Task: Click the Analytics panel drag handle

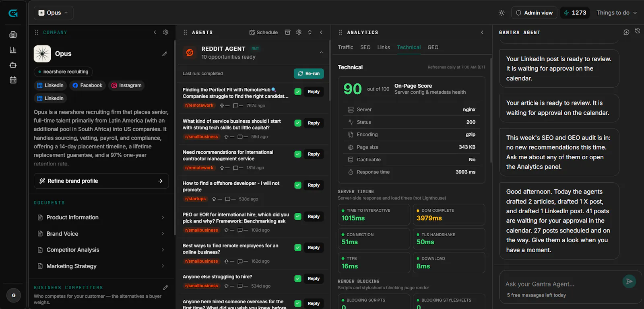Action: pos(341,32)
